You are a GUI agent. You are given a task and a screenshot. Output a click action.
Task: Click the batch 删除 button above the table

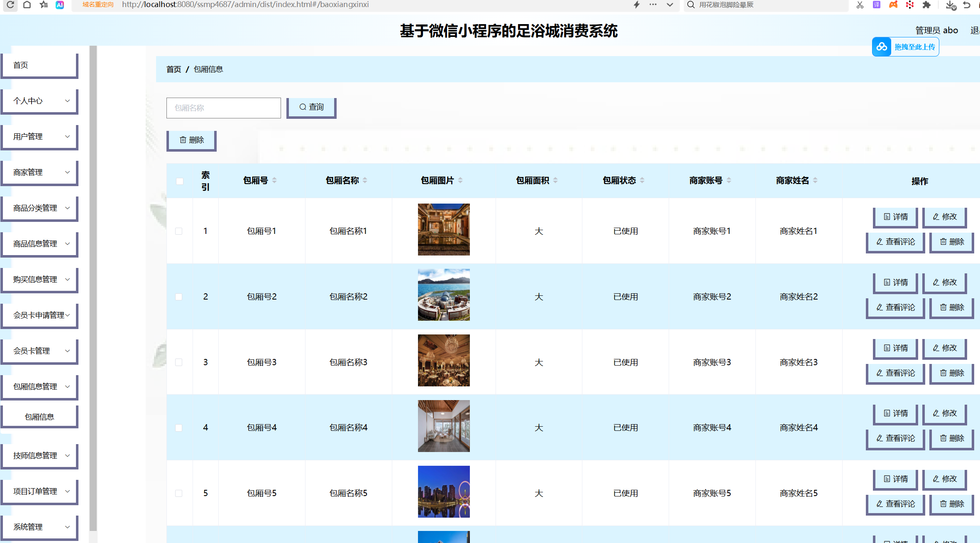tap(191, 140)
